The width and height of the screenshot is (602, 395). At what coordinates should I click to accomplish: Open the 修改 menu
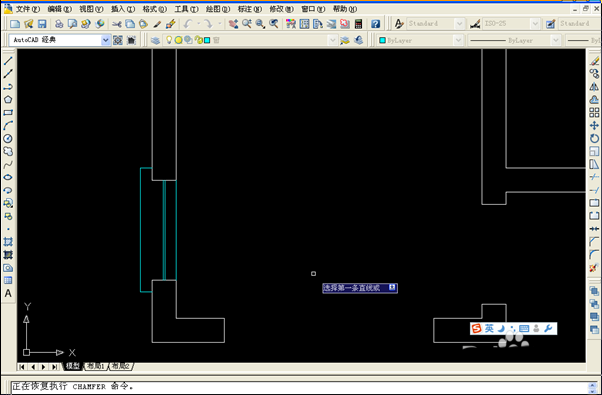(281, 8)
